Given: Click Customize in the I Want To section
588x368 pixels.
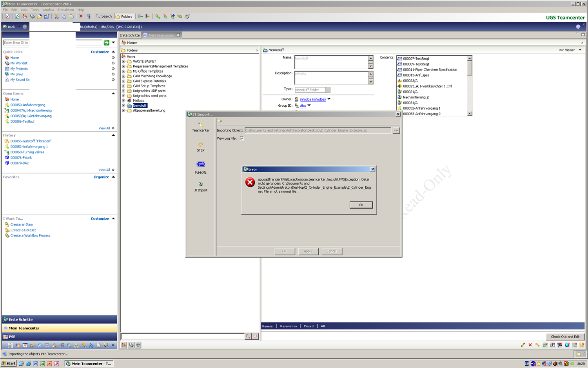Looking at the screenshot, I should [x=100, y=219].
